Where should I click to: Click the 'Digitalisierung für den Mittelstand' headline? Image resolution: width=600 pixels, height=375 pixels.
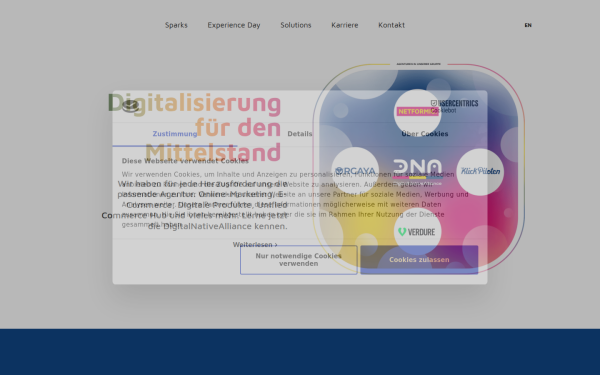pos(194,127)
